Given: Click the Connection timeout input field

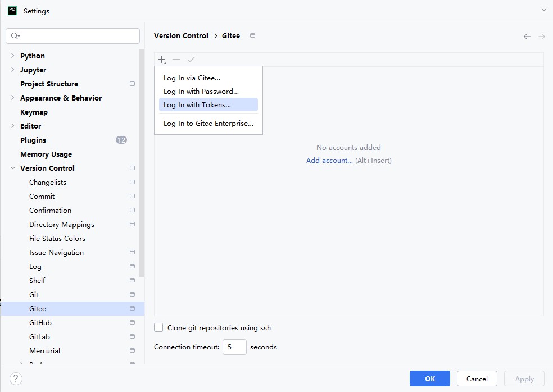Looking at the screenshot, I should tap(234, 347).
